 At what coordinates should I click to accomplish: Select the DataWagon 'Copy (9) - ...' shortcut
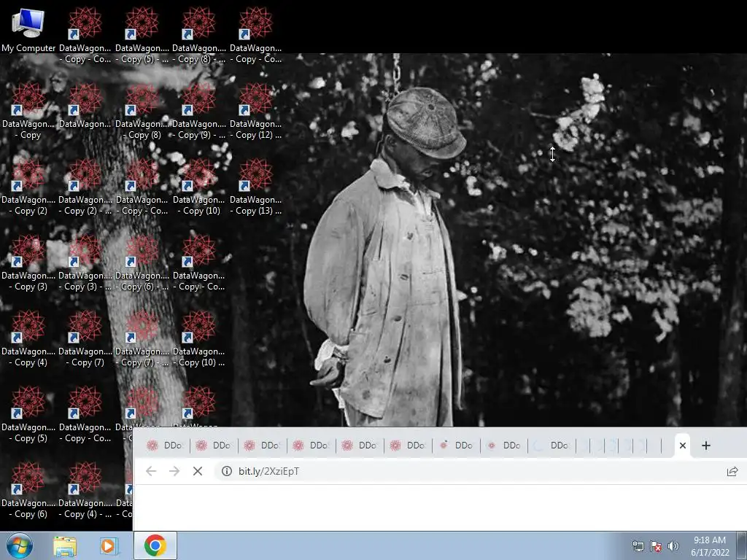click(198, 112)
